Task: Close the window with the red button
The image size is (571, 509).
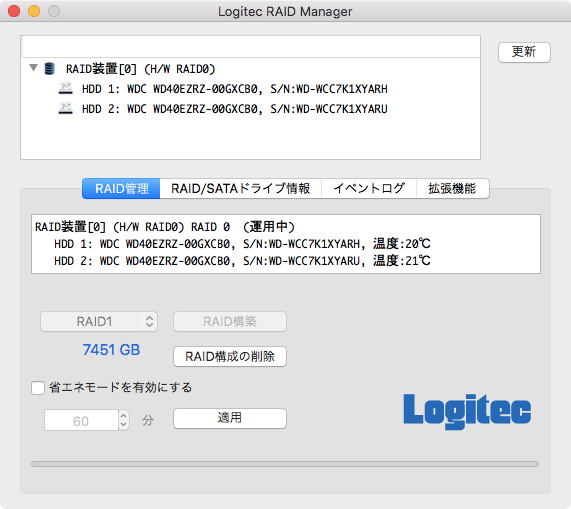Action: coord(14,11)
